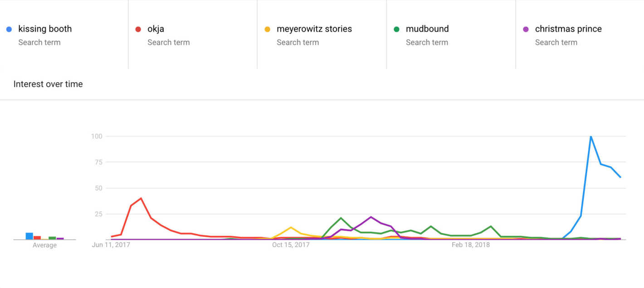Click the red average bar for okja
The width and height of the screenshot is (644, 288).
pyautogui.click(x=37, y=238)
